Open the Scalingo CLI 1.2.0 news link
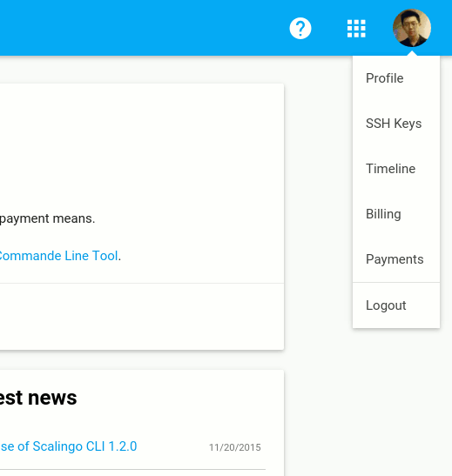The height and width of the screenshot is (476, 452). click(68, 446)
